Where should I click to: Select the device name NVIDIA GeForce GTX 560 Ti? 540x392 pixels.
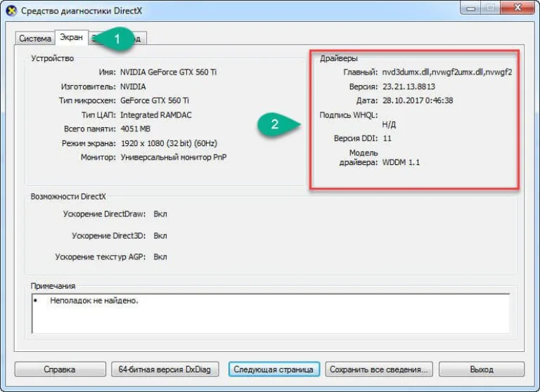coord(169,72)
